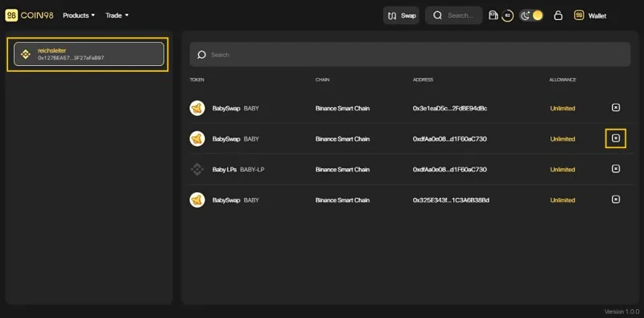Click the Swap arrows icon
The height and width of the screenshot is (318, 644).
392,15
